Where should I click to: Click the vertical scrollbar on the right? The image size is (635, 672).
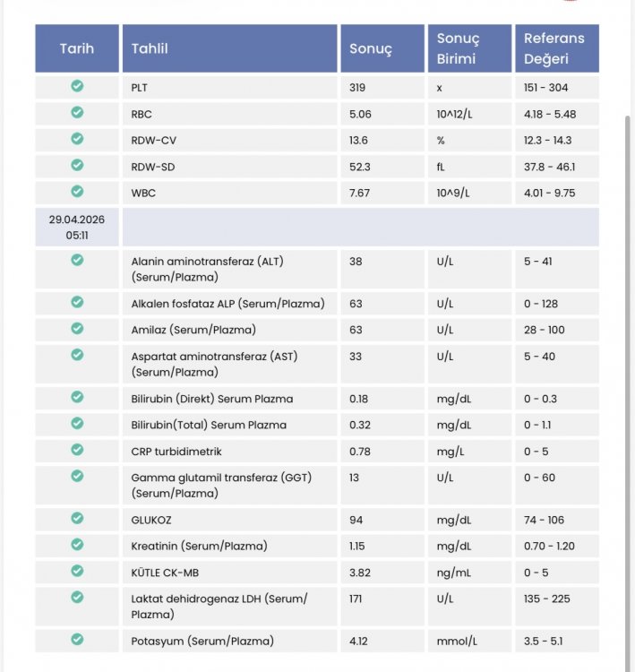coord(628,385)
